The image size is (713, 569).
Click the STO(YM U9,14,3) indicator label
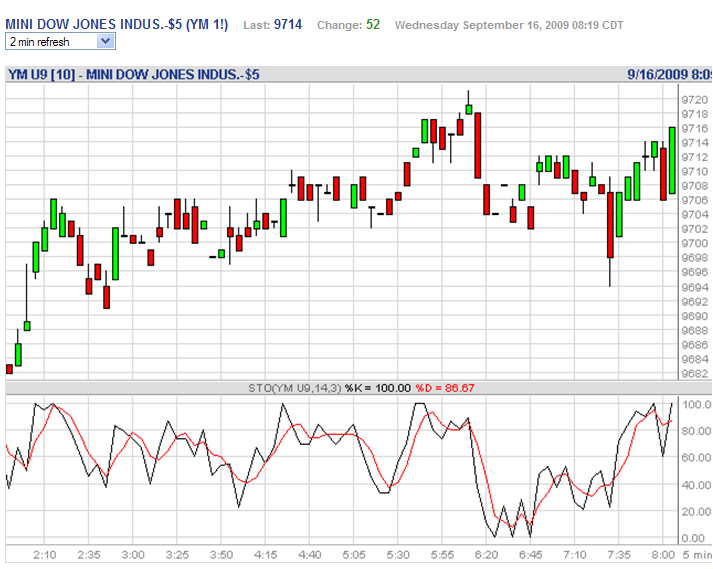294,388
